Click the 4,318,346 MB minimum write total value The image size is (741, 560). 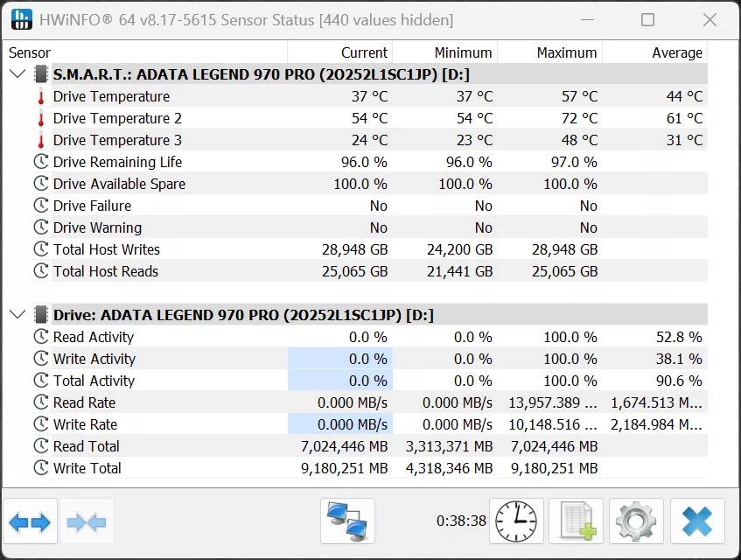click(x=449, y=468)
